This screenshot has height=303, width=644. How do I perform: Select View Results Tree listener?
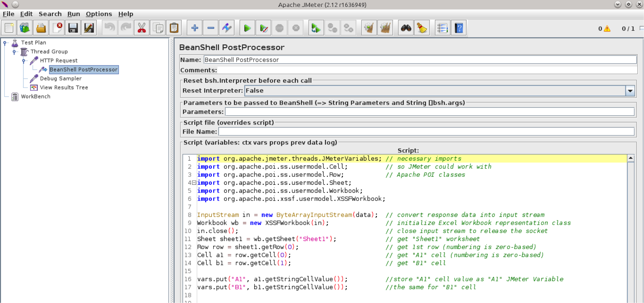(x=64, y=88)
